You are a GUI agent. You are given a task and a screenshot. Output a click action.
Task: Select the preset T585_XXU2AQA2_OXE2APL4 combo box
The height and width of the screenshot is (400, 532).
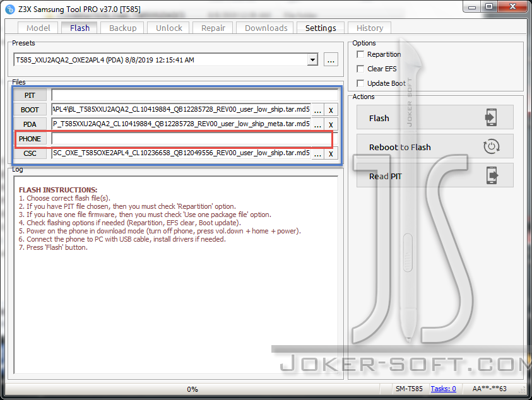tap(165, 60)
